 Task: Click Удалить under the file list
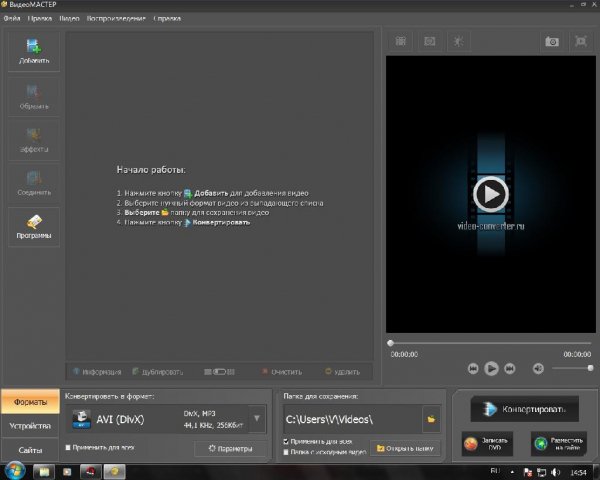click(342, 372)
